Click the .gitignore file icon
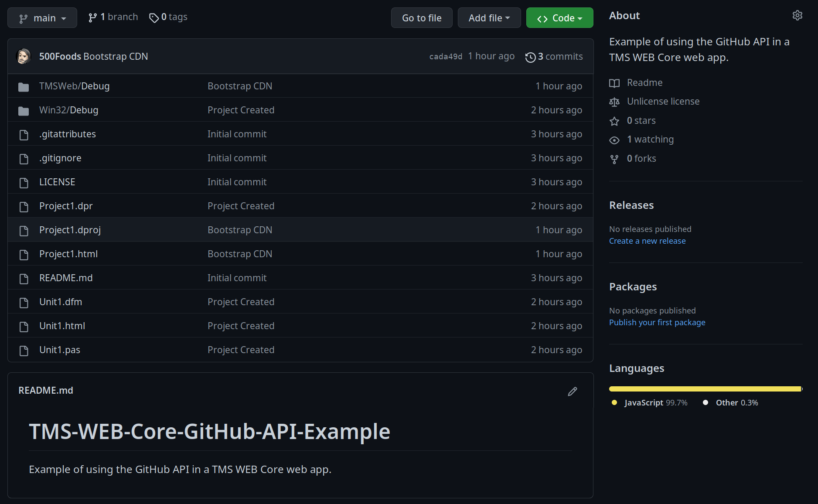 pos(24,159)
